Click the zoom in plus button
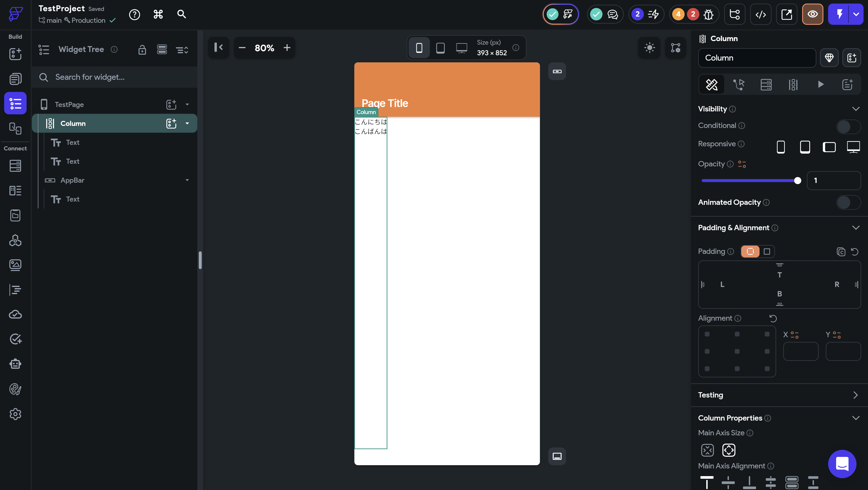Viewport: 868px width, 490px height. pyautogui.click(x=287, y=48)
